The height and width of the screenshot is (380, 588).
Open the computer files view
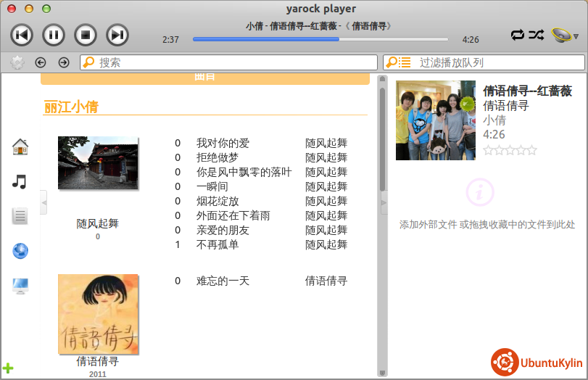tap(20, 286)
